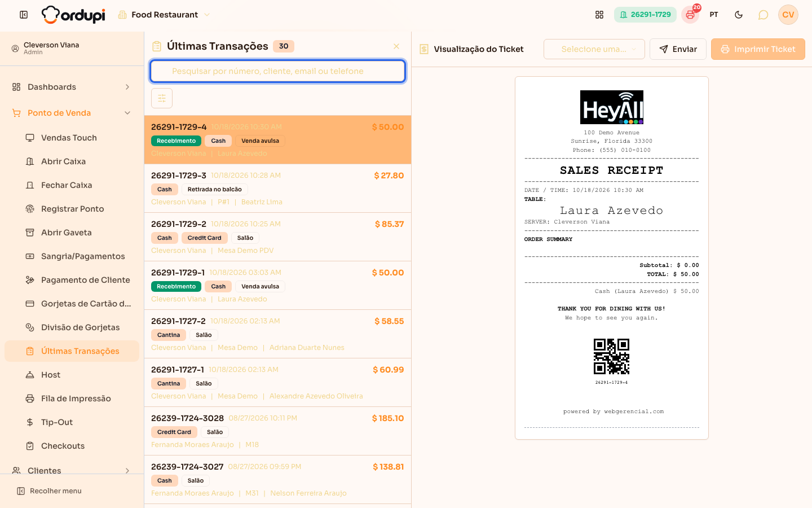Open Vendas Touch in sidebar

(x=72, y=138)
